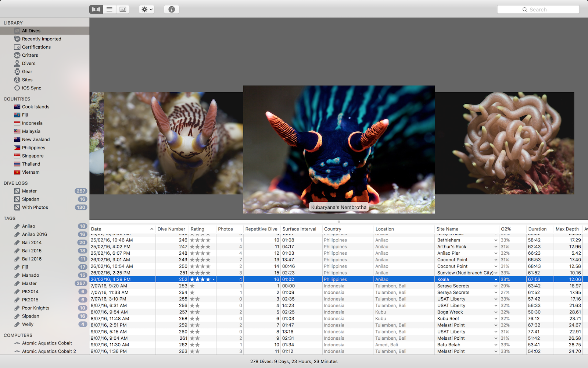Open the Certifications library section
The image size is (588, 368).
(x=36, y=47)
